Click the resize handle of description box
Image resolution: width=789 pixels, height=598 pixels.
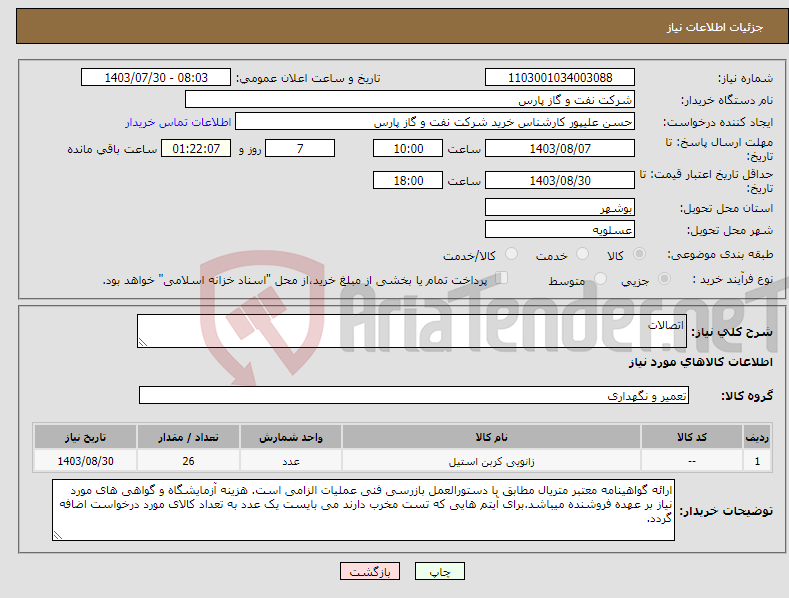[x=143, y=342]
